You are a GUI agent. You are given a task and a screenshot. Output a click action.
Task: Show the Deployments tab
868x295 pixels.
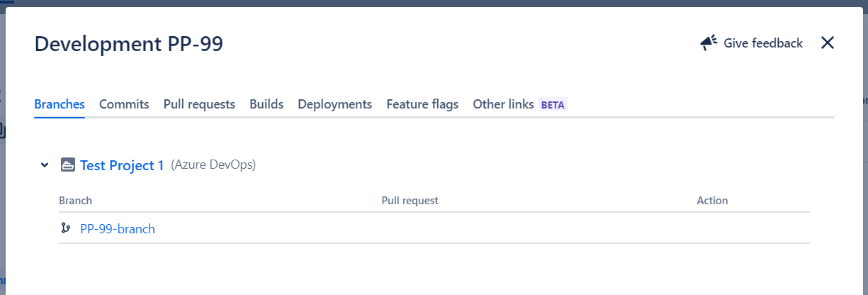point(334,104)
